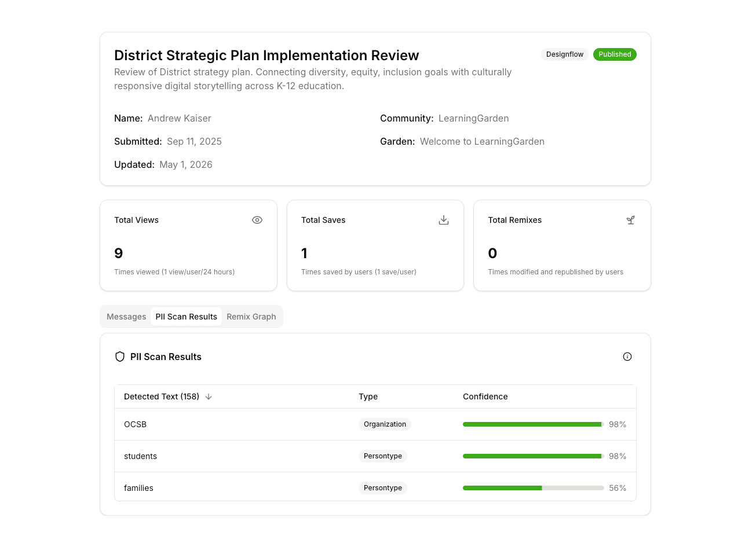Screen dimensions: 756x547
Task: Click the 98% value in students row
Action: (618, 456)
